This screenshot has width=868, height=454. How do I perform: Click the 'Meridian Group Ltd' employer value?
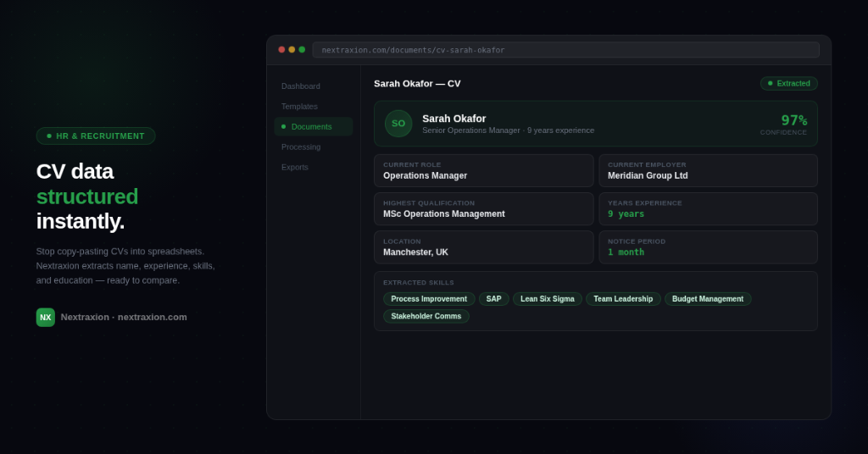(648, 176)
